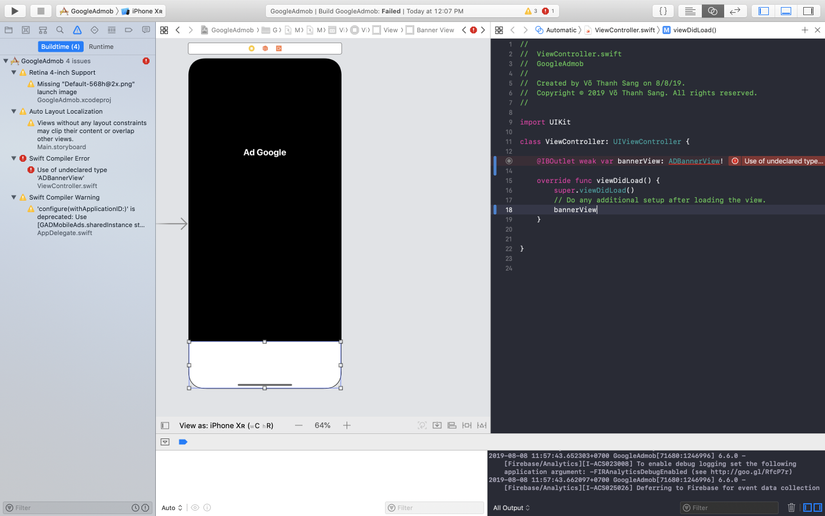Click View as: iPhone XR device selector
This screenshot has height=516, width=825.
coord(226,426)
